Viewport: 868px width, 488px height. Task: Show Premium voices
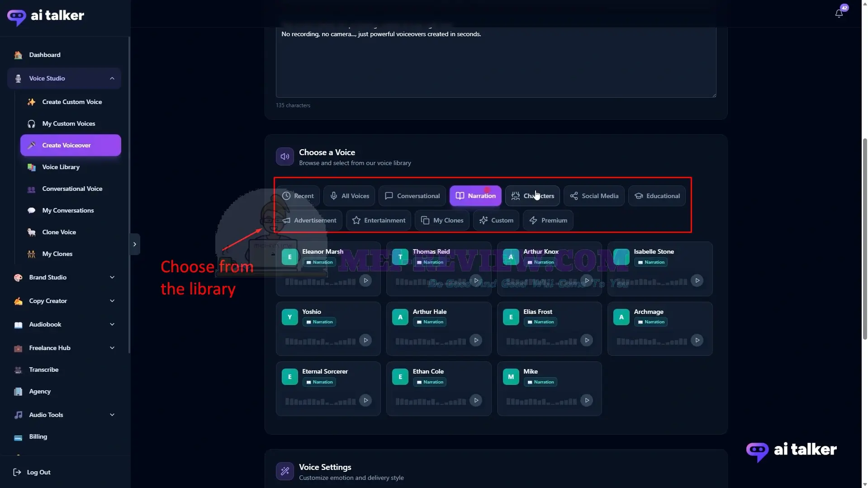(548, 220)
